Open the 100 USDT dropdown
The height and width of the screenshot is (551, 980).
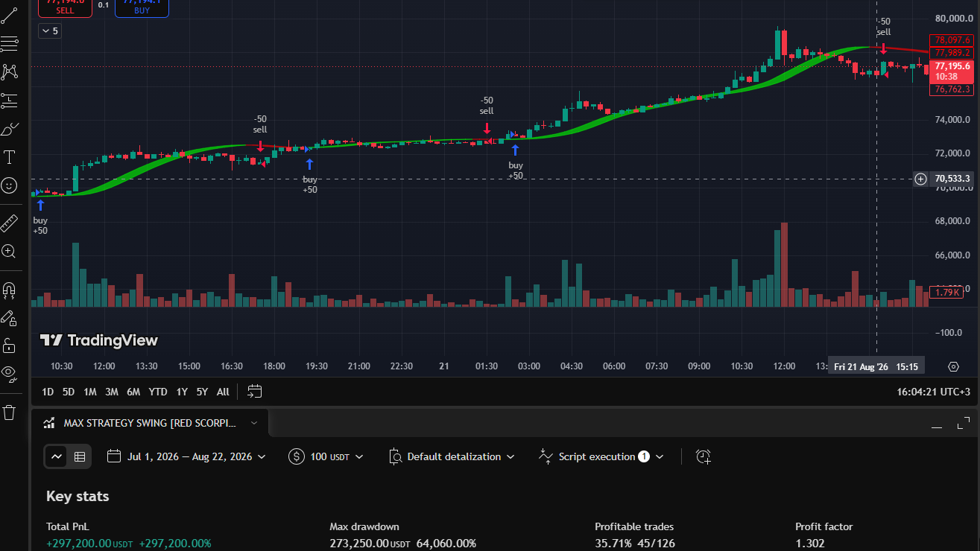[326, 456]
